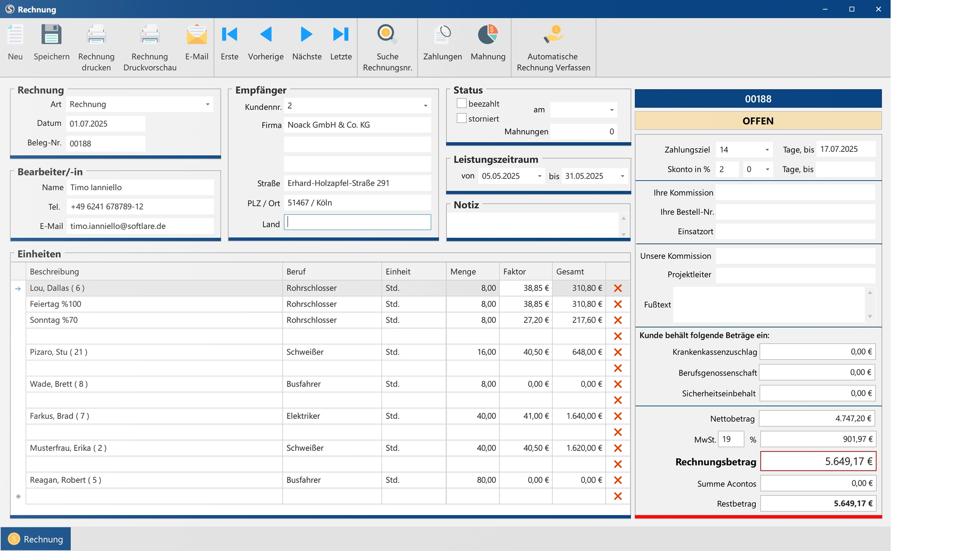Open the Mahnung pie chart icon
Image resolution: width=980 pixels, height=551 pixels.
coord(488,35)
